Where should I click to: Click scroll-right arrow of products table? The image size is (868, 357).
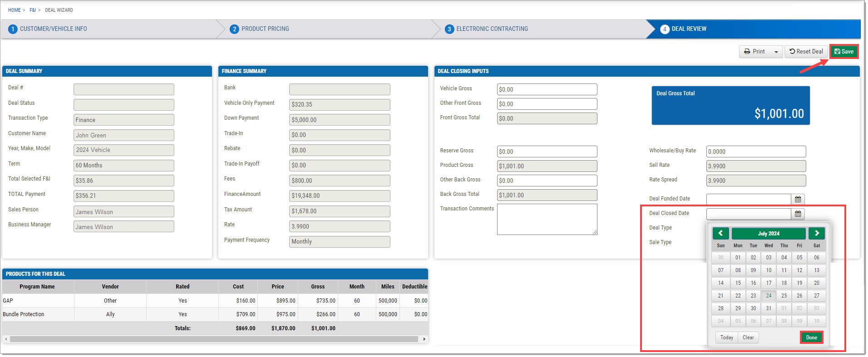(424, 339)
